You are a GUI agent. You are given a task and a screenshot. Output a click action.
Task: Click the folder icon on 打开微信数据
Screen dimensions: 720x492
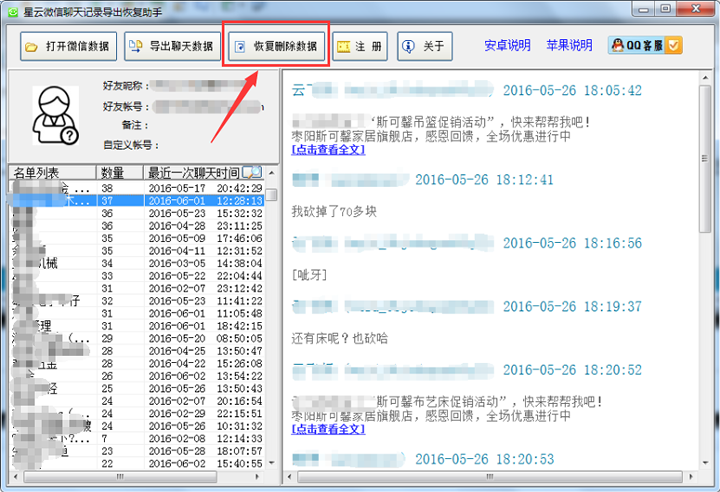(31, 46)
